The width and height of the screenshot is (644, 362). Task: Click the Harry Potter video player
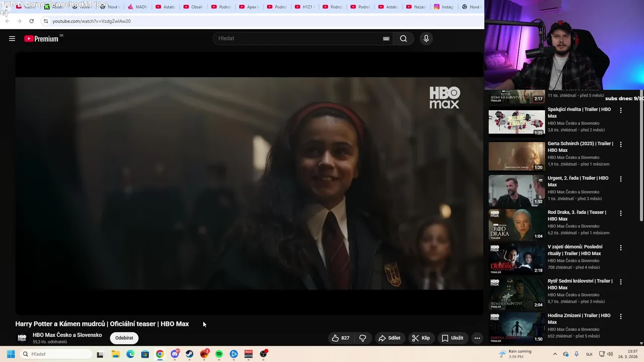(x=249, y=184)
